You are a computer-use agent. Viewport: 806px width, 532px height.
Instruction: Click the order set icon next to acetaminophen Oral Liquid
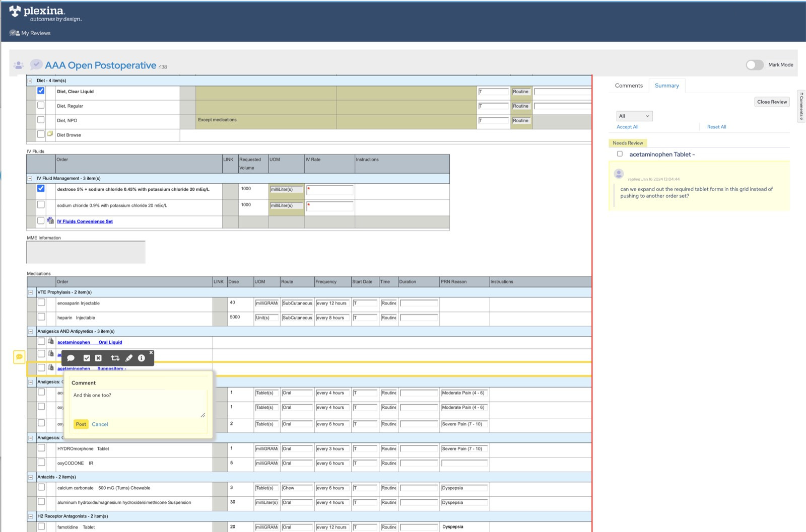pos(51,341)
